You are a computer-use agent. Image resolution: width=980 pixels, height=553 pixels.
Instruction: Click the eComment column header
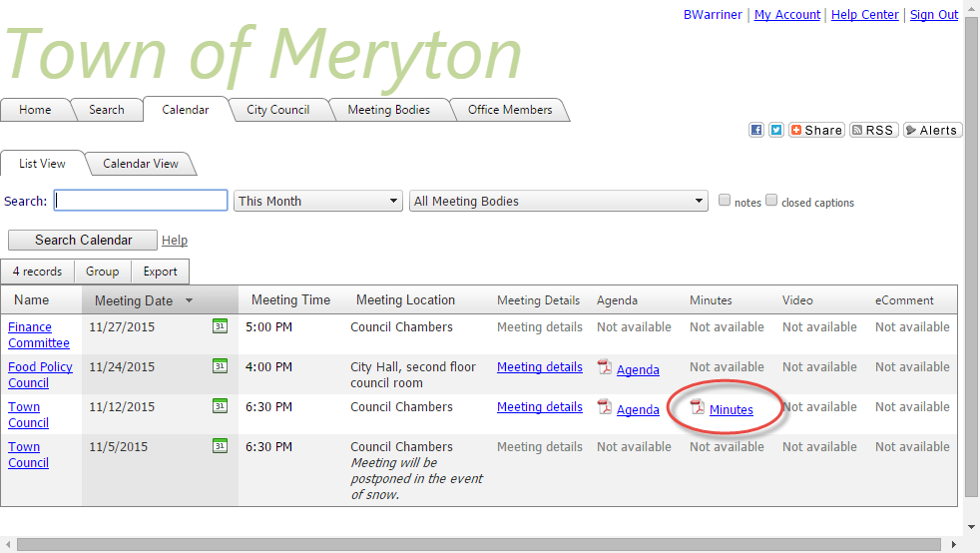pos(904,300)
